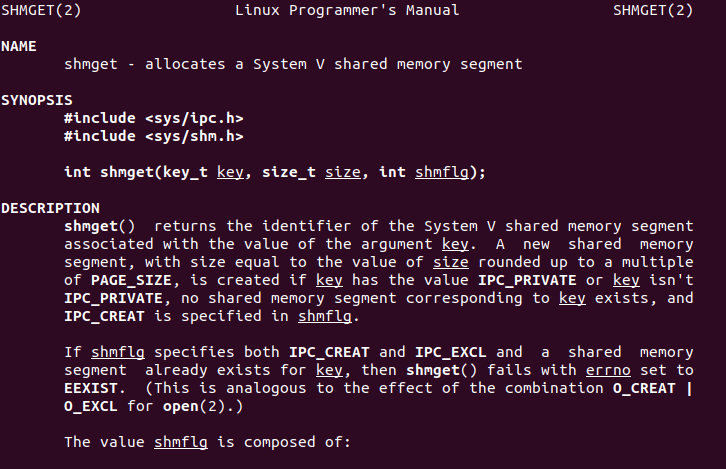Click the NAME section heading
Screen dimensions: 726x469
pos(19,46)
